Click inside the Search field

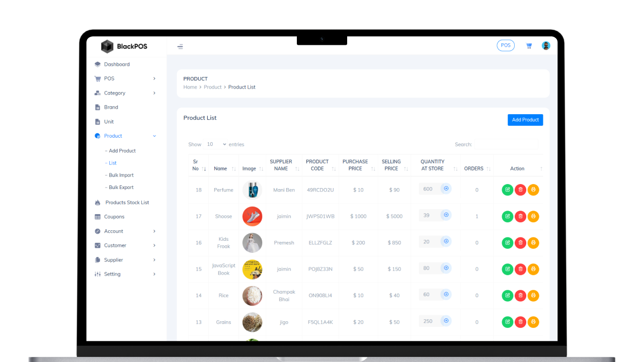[506, 144]
